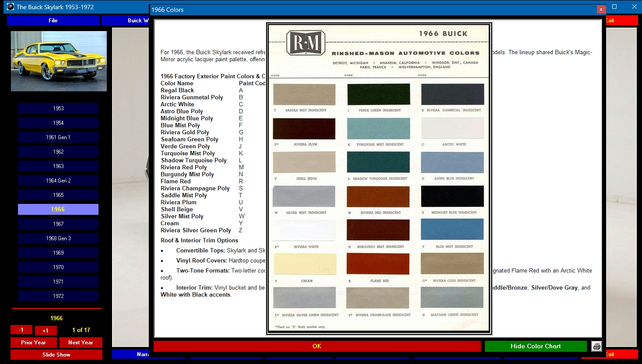The image size is (642, 364).
Task: Click the Silver Mist Iridescent color chip
Action: (x=304, y=197)
